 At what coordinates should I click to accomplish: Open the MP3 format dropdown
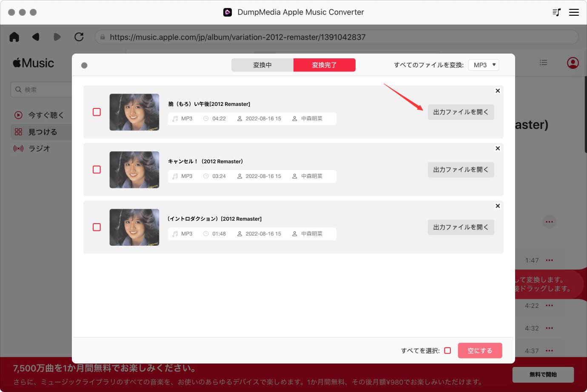(484, 65)
